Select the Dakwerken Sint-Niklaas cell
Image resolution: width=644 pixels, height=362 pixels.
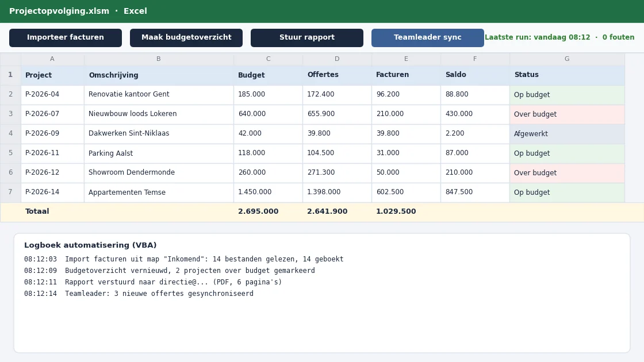point(159,133)
